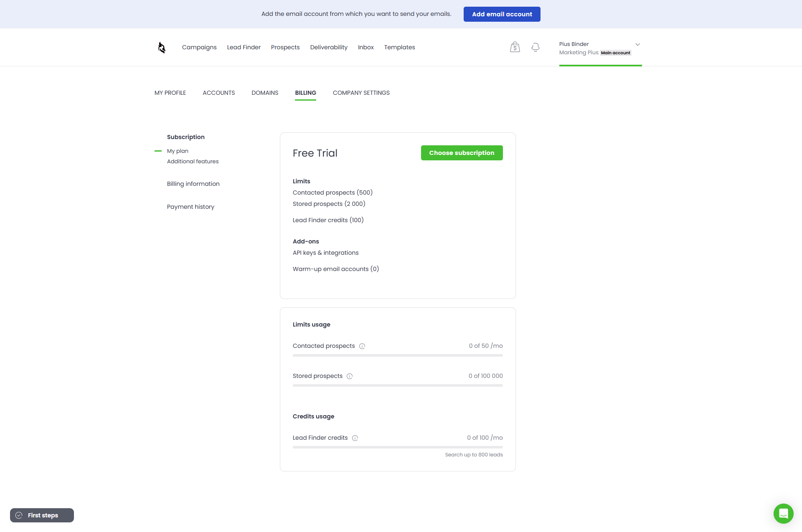Open the chat support widget icon
The image size is (802, 532).
pyautogui.click(x=783, y=513)
